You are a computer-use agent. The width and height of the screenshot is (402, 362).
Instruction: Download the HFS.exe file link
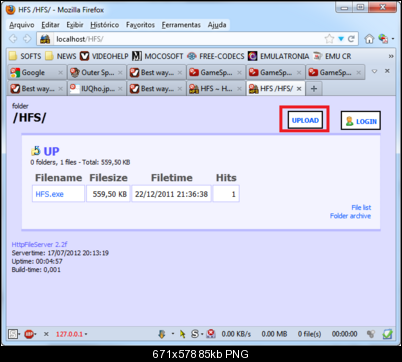(49, 194)
